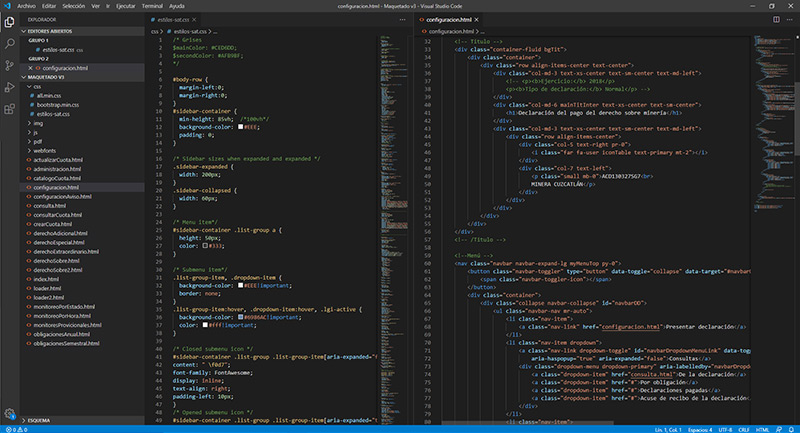800x433 pixels.
Task: Click the Explorer icon in activity bar
Action: 9,21
